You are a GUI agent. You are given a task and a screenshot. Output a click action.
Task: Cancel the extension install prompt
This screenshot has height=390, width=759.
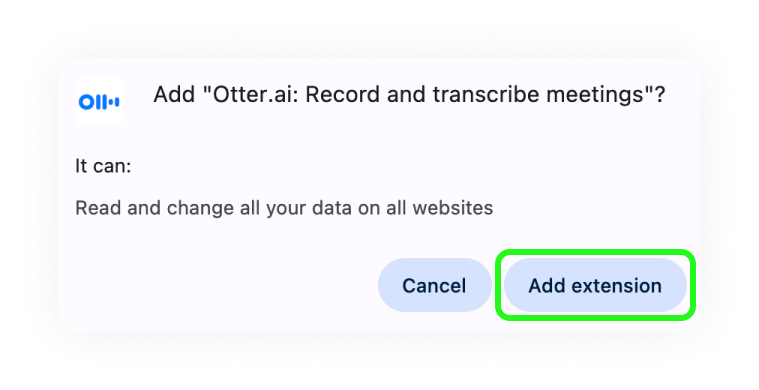coord(434,285)
